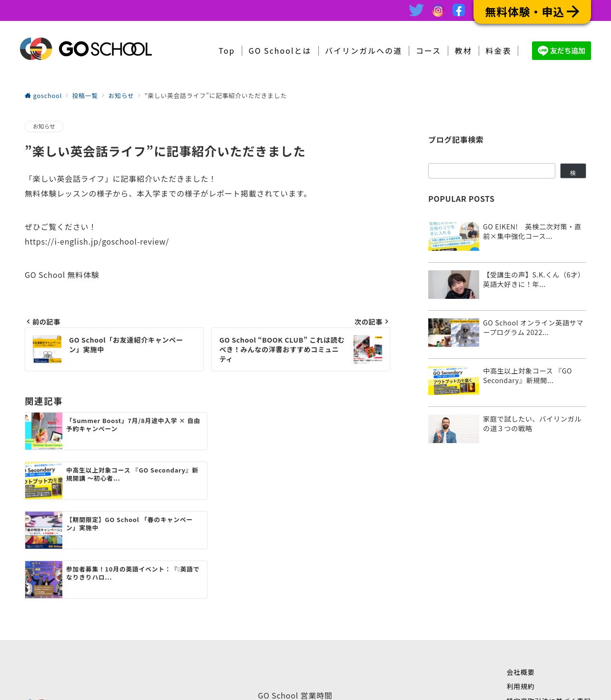Viewport: 611px width, 700px height.
Task: Click the astronaut summer program thumbnail
Action: [x=453, y=333]
